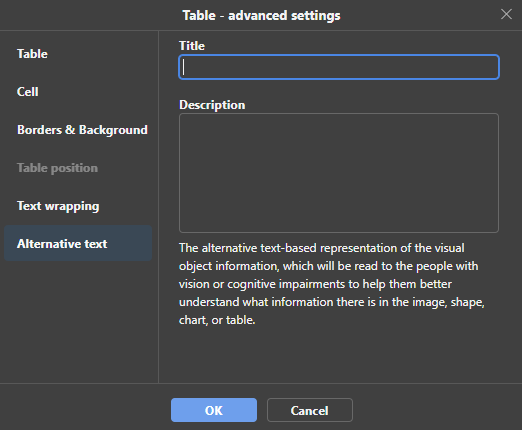Click the vertical divider beside the sidebar
522x430 pixels.
pyautogui.click(x=158, y=207)
